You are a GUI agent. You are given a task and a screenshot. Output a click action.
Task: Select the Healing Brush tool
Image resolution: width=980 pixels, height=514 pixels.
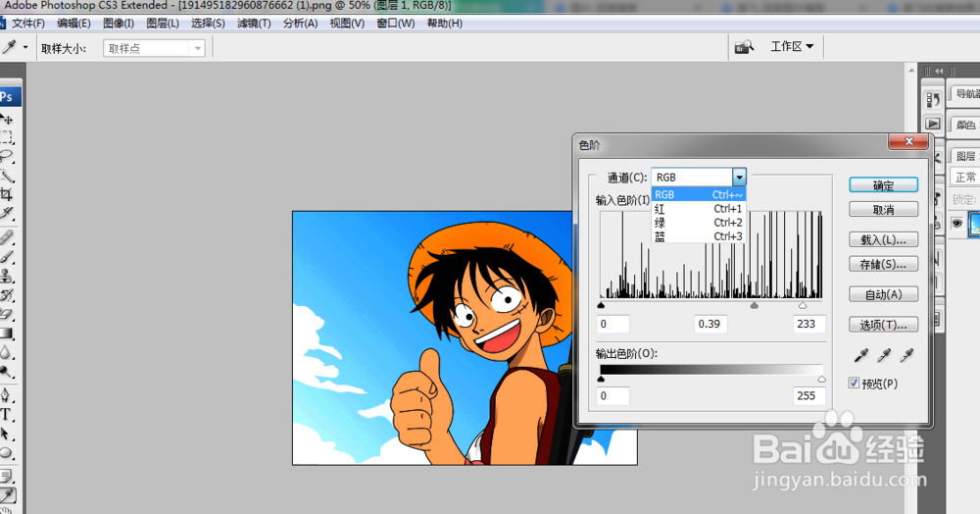7,237
